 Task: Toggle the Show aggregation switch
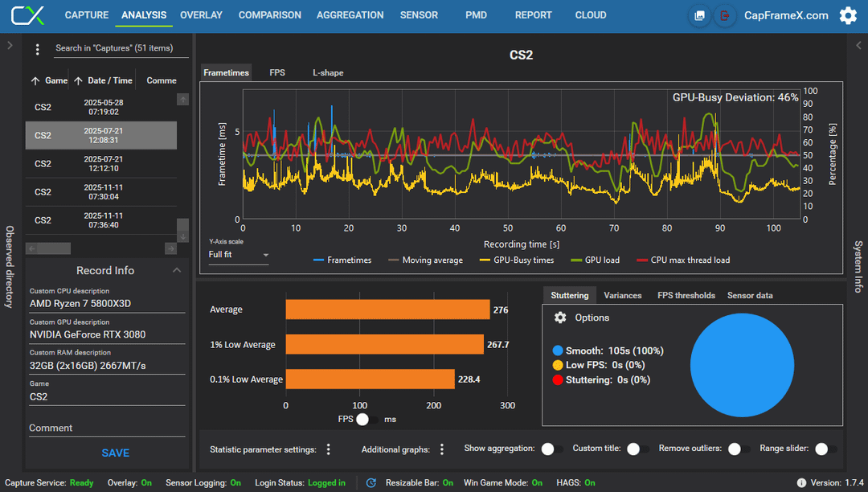tap(552, 449)
